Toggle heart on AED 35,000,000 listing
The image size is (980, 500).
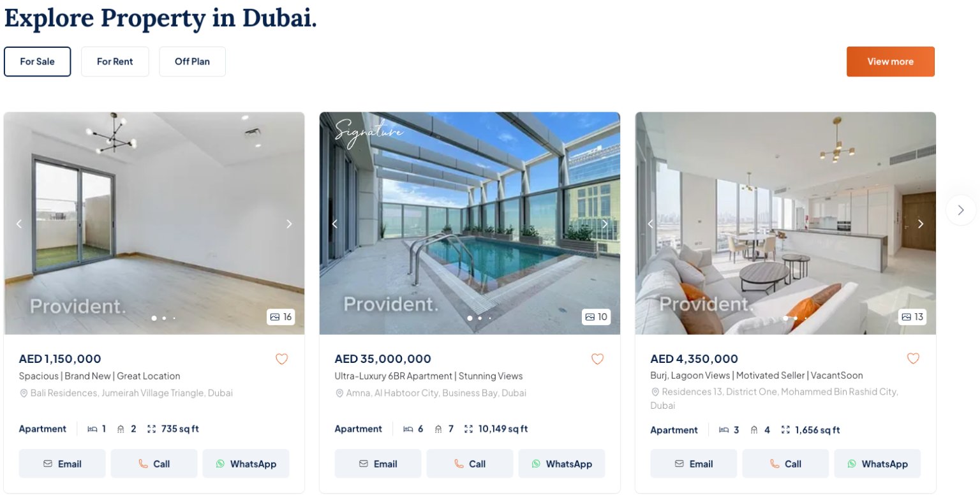[597, 359]
